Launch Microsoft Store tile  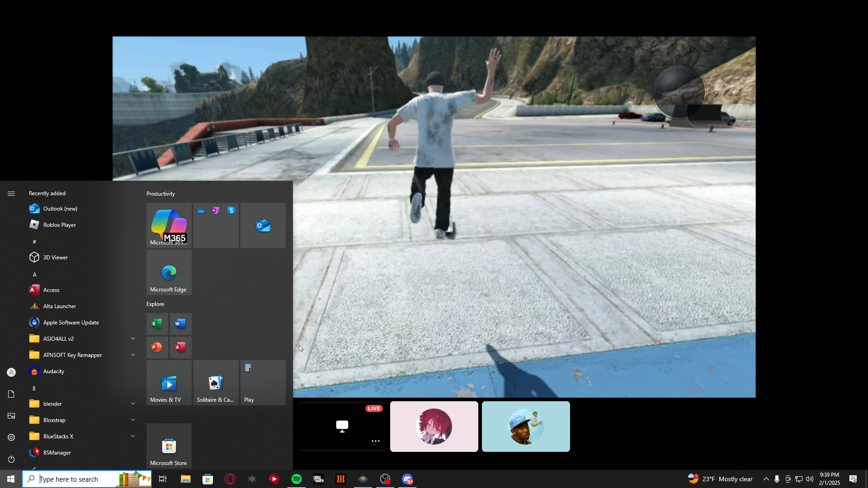coord(169,446)
